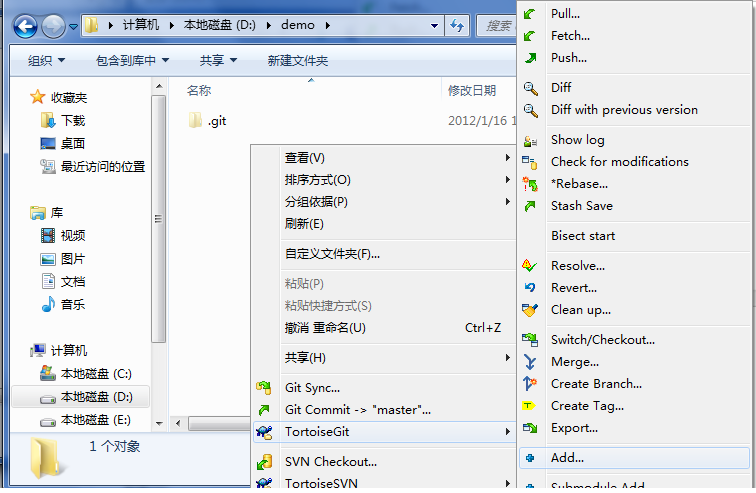Click the Create Branch icon

[530, 384]
